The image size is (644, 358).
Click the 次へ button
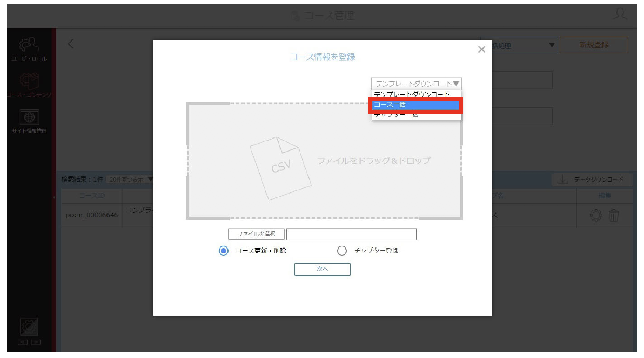tap(323, 269)
